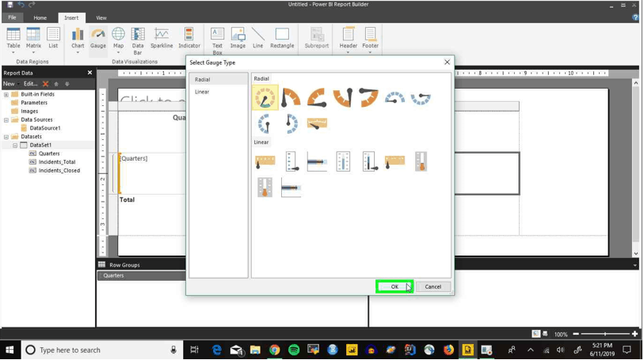Insert an Indicator from the ribbon

pyautogui.click(x=189, y=39)
